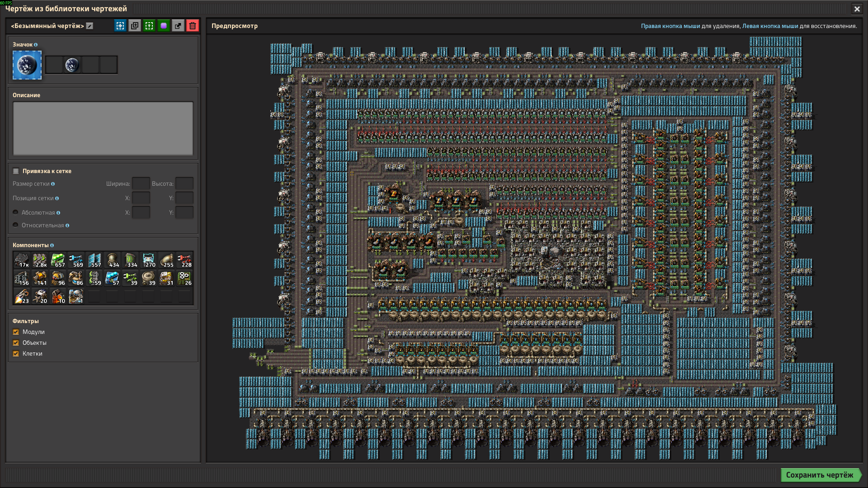Close the blueprint library window

857,9
